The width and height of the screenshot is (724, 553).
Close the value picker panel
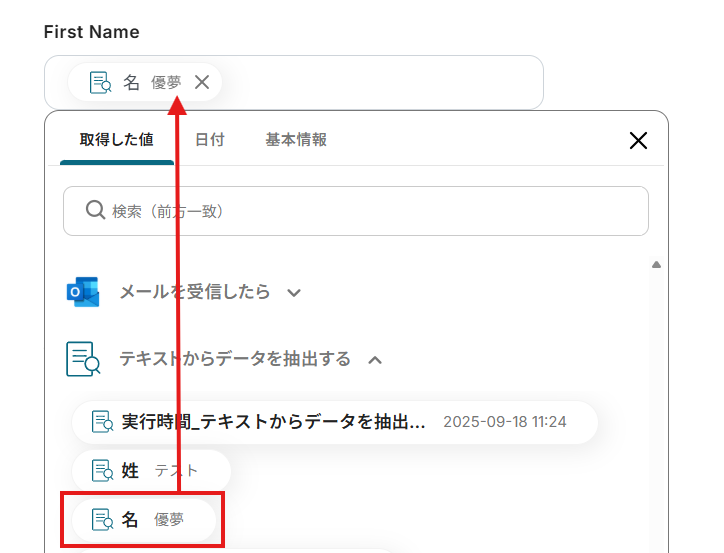638,140
